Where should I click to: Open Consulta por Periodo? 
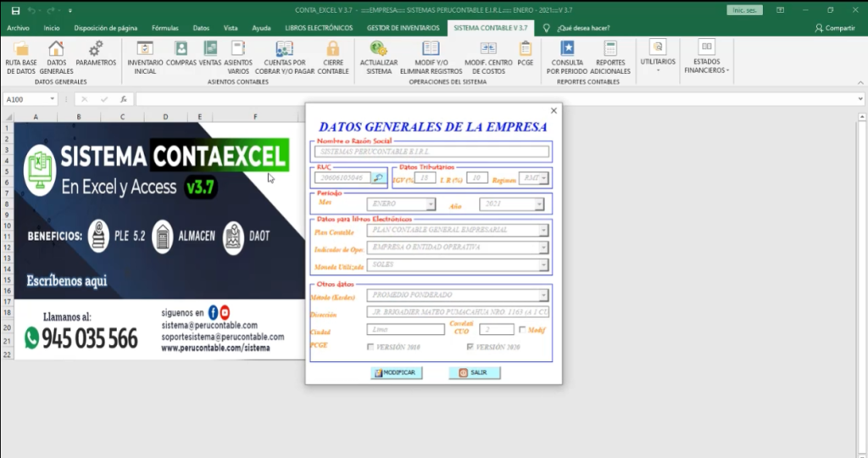coord(567,58)
